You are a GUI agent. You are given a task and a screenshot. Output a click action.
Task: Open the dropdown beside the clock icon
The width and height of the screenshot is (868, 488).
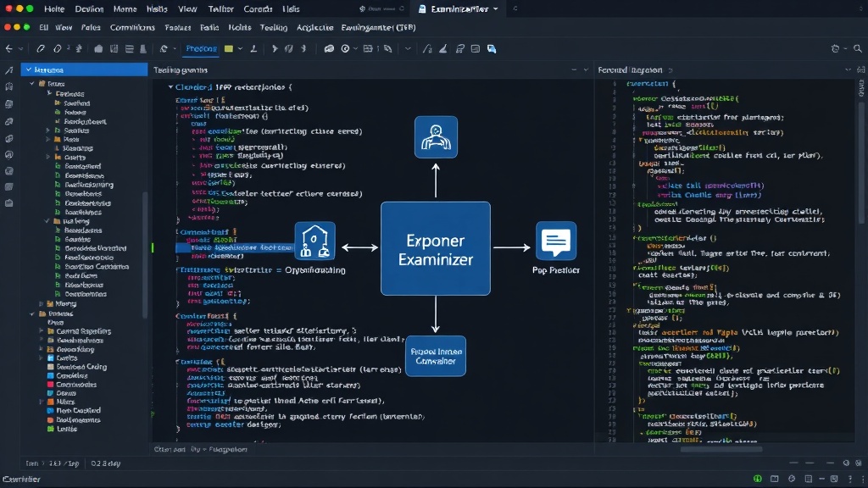pyautogui.click(x=355, y=48)
